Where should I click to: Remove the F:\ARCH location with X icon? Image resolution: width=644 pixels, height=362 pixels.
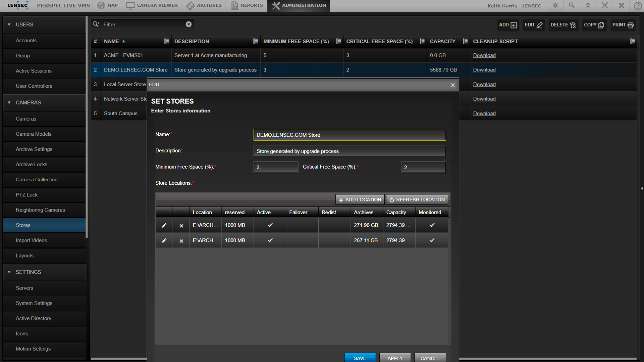181,241
